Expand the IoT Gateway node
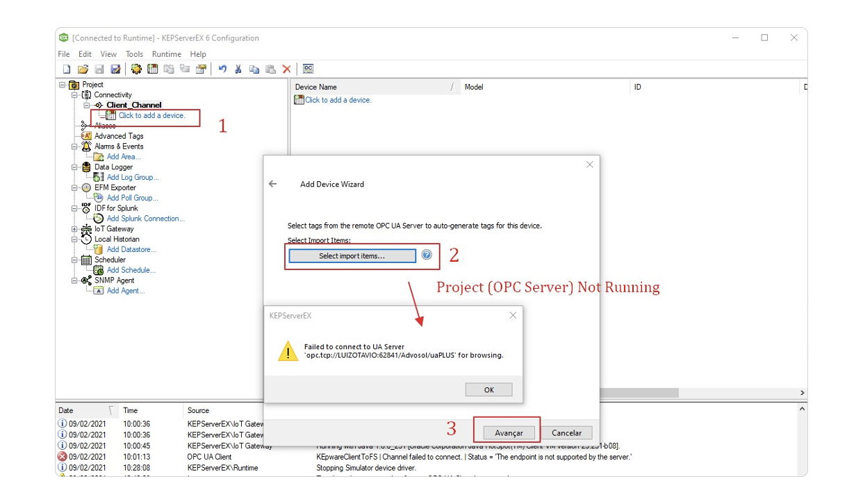The image size is (863, 504). coord(74,229)
